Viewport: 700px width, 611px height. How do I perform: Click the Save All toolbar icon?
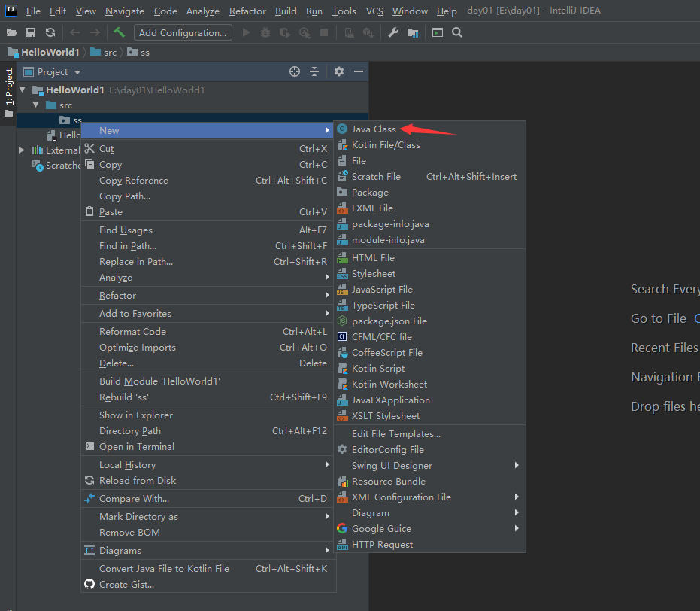pos(31,32)
